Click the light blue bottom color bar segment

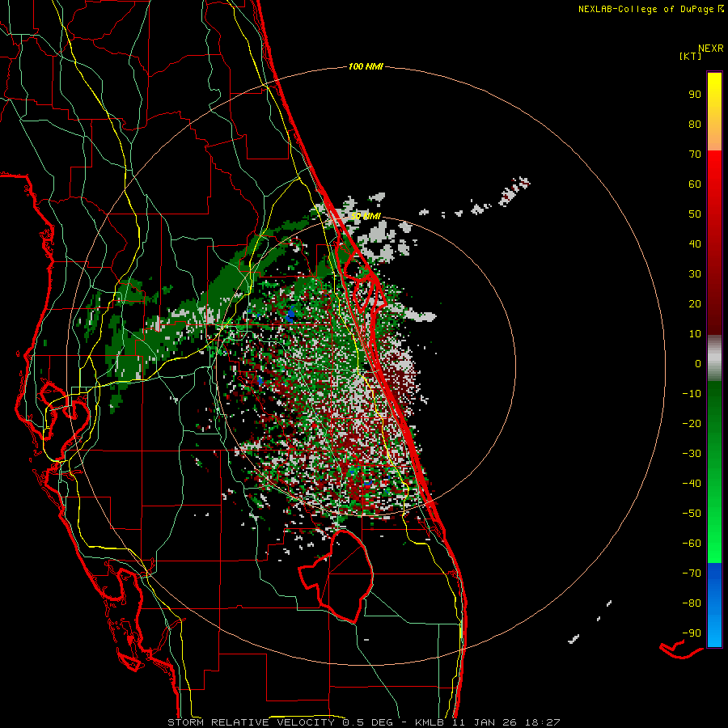coord(714,632)
